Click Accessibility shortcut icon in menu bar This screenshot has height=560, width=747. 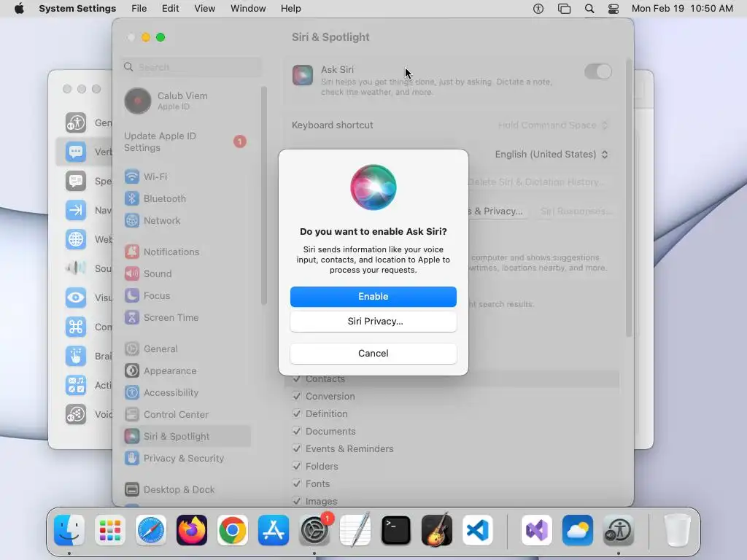tap(538, 9)
